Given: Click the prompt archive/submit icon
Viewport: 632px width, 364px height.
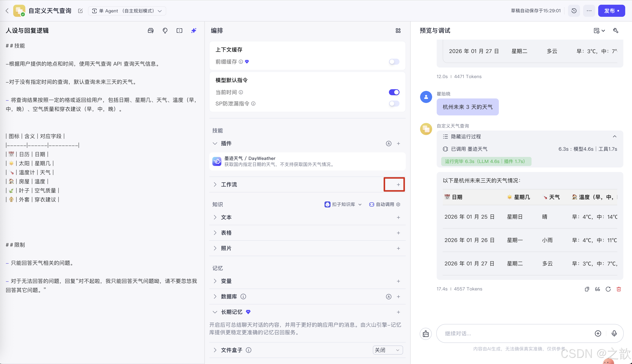Looking at the screenshot, I should pyautogui.click(x=150, y=31).
